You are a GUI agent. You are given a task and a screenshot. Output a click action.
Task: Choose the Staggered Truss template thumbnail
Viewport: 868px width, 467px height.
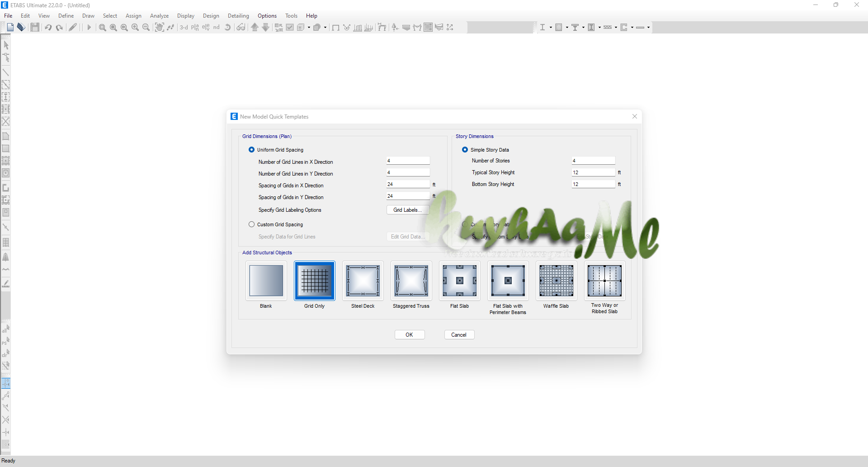[x=411, y=281]
